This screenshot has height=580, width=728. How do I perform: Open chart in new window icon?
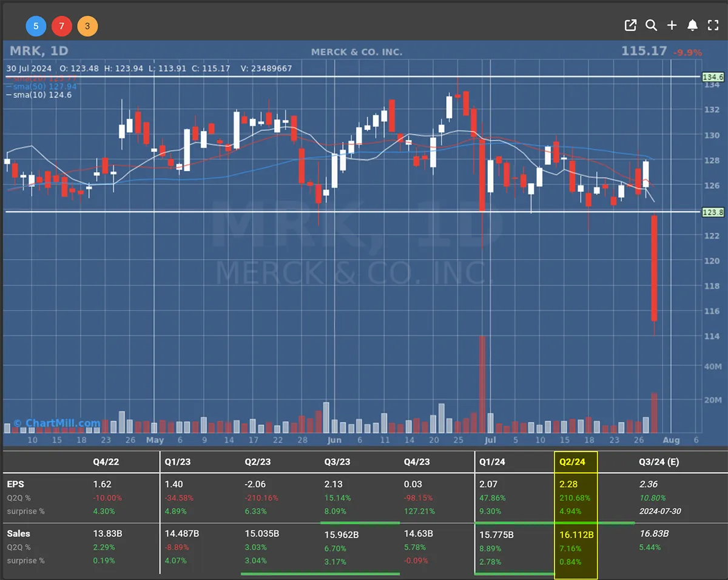[631, 25]
